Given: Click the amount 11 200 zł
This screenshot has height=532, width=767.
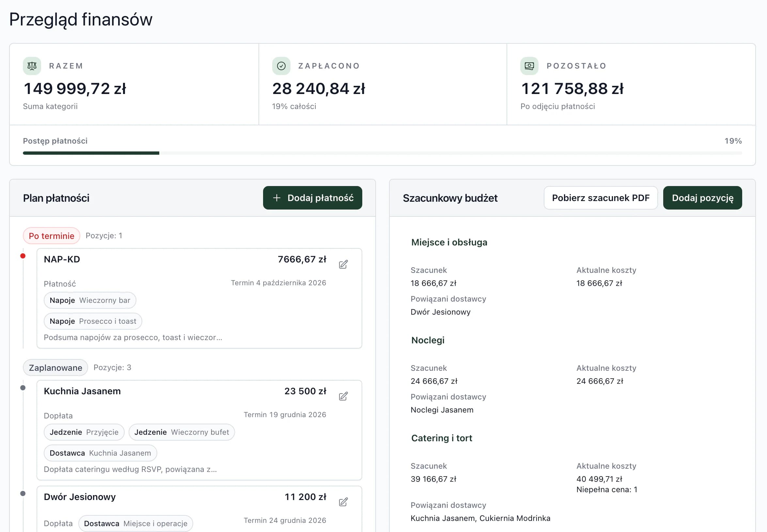Looking at the screenshot, I should pyautogui.click(x=305, y=497).
